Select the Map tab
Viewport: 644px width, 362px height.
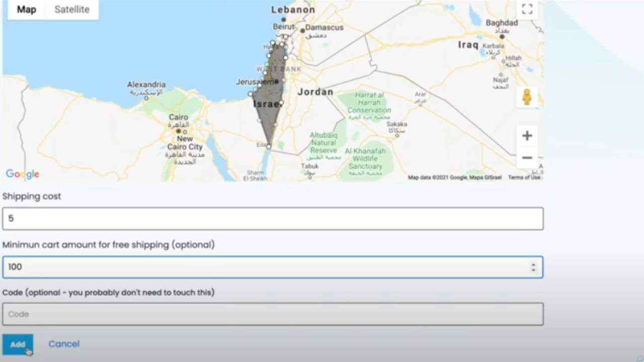[x=26, y=9]
